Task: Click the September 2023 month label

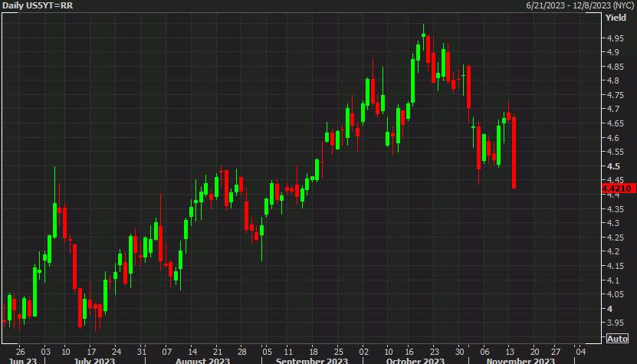Action: pos(312,361)
